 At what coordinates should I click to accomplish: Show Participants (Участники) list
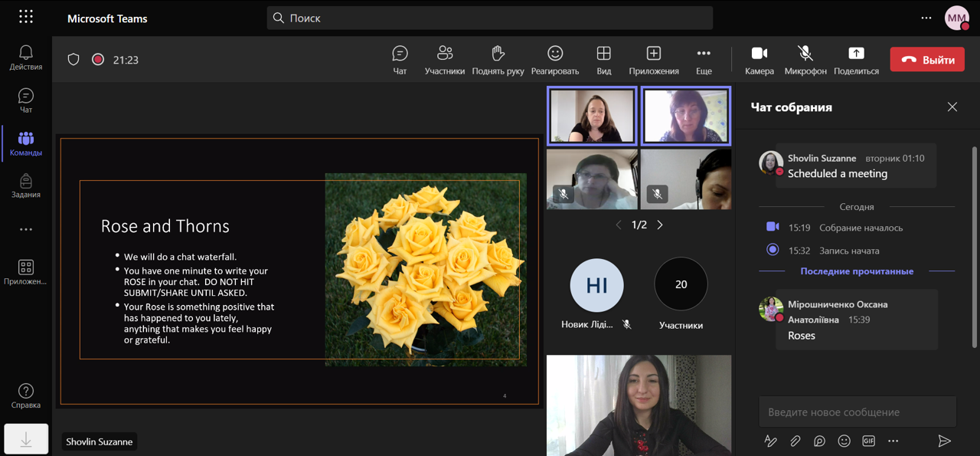coord(445,60)
